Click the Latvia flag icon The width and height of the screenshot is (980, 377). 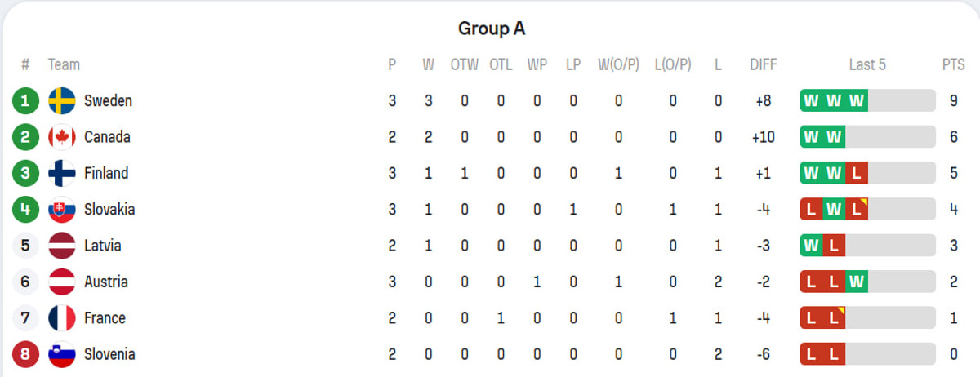62,246
